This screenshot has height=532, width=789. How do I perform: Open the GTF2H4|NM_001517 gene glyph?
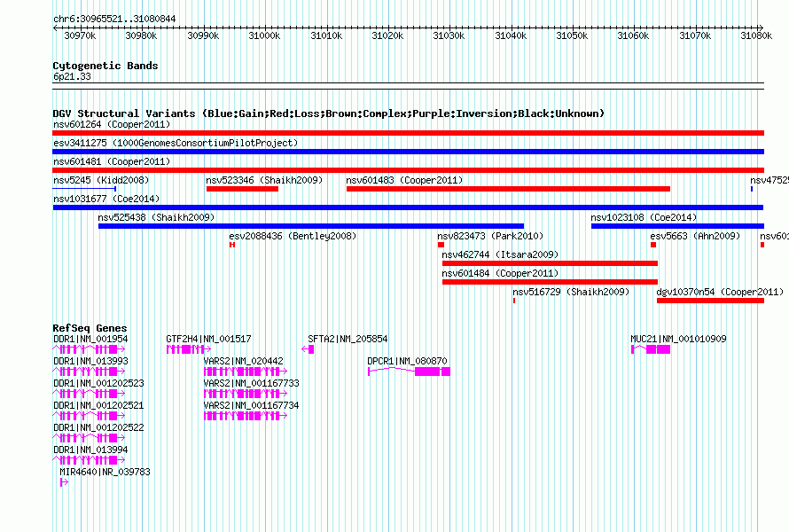coord(189,349)
